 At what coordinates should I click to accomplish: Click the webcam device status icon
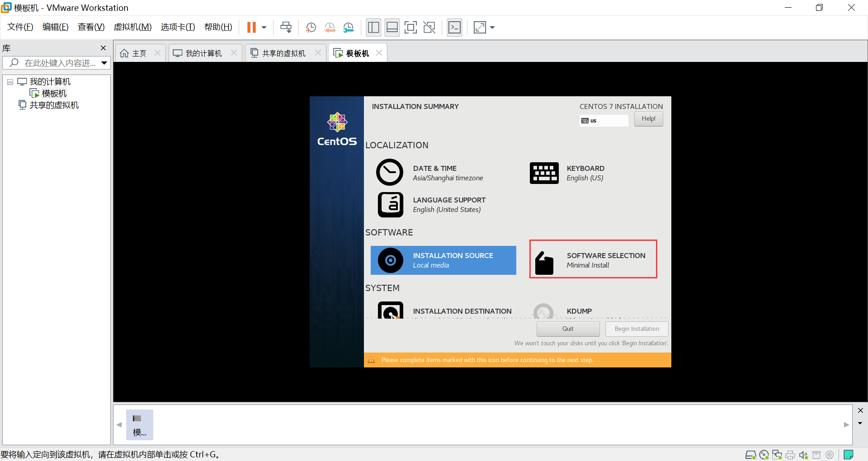coord(830,455)
